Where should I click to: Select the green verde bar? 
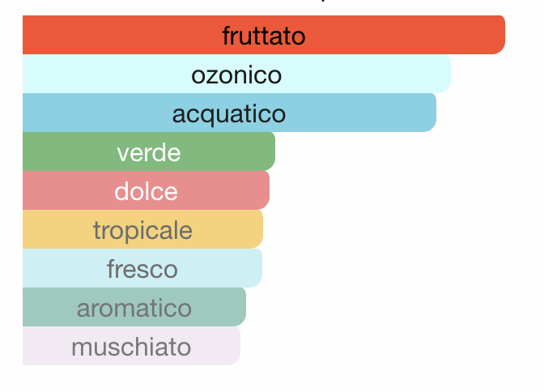[149, 151]
